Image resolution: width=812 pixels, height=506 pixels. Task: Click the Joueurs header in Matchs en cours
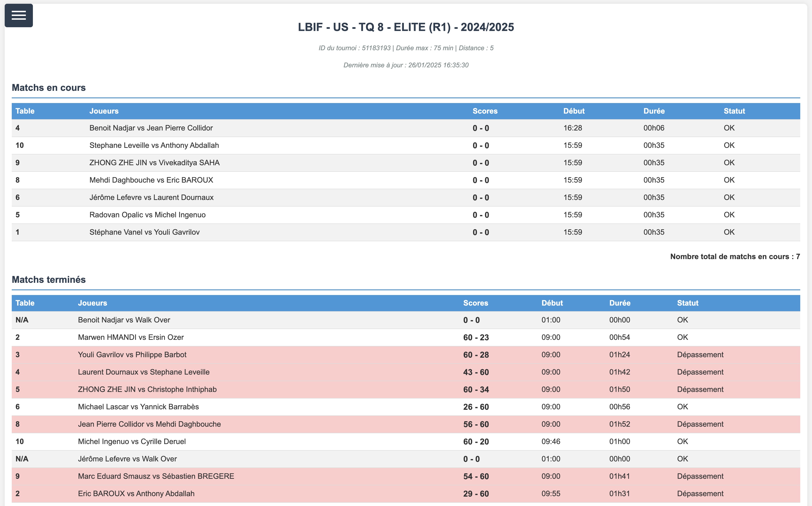point(104,111)
